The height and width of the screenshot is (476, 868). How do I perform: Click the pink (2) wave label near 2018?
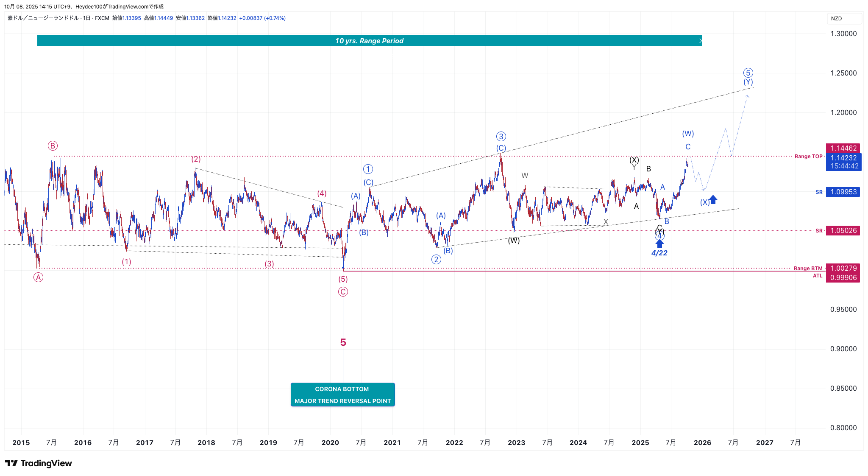coord(196,159)
